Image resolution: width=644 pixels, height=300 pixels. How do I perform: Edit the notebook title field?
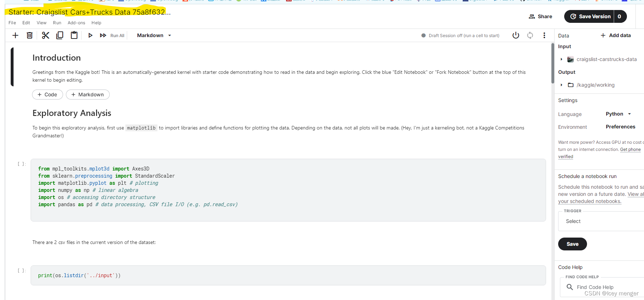(x=89, y=12)
